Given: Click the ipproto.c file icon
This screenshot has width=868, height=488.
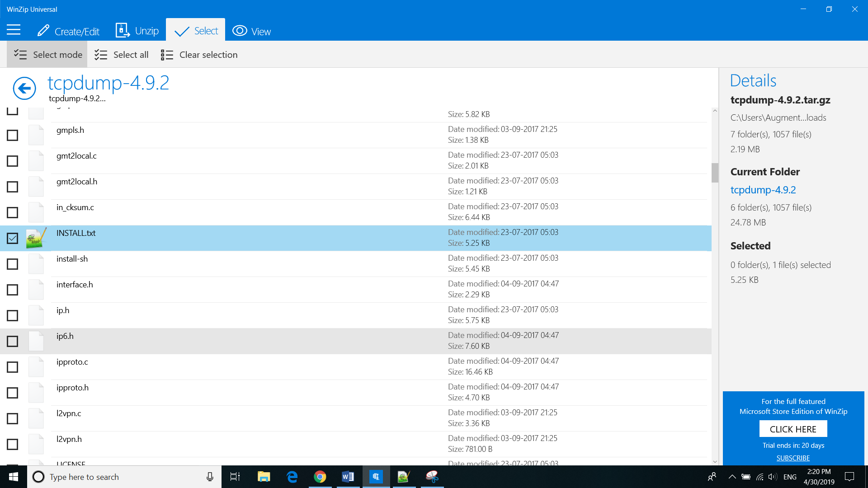Looking at the screenshot, I should coord(36,367).
